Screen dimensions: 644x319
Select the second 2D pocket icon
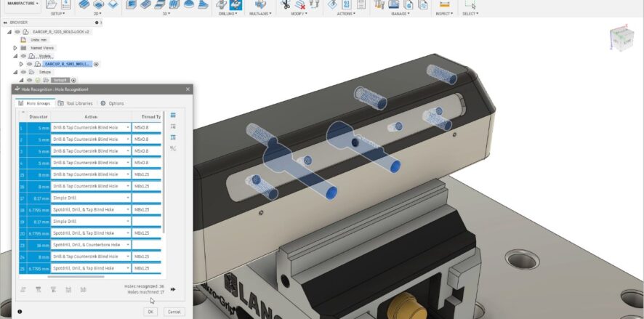click(98, 4)
